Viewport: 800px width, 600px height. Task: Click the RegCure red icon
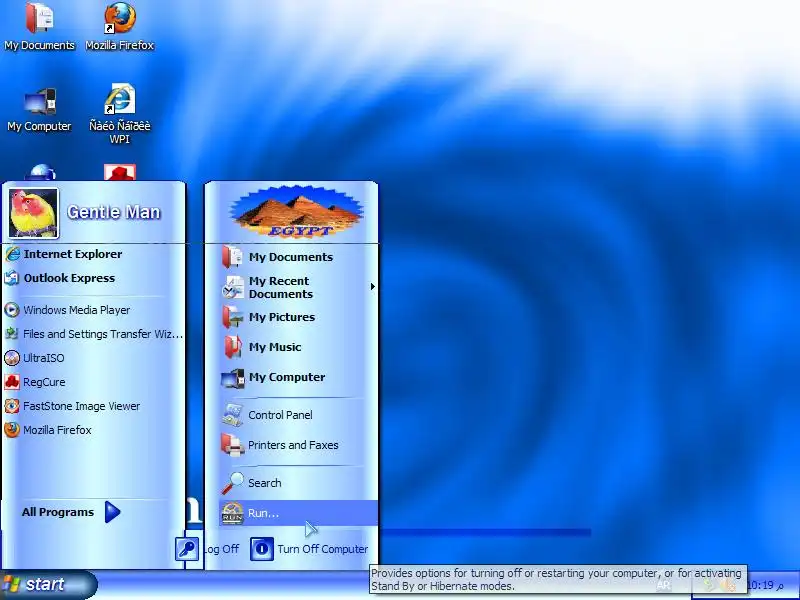[12, 382]
